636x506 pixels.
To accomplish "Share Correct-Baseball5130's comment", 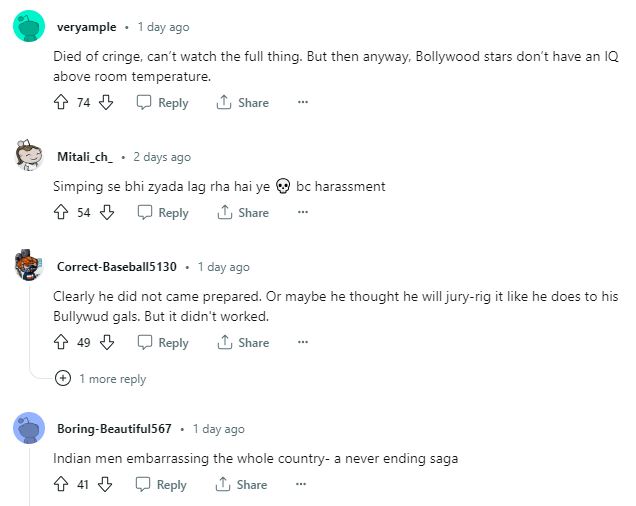I will pyautogui.click(x=242, y=342).
